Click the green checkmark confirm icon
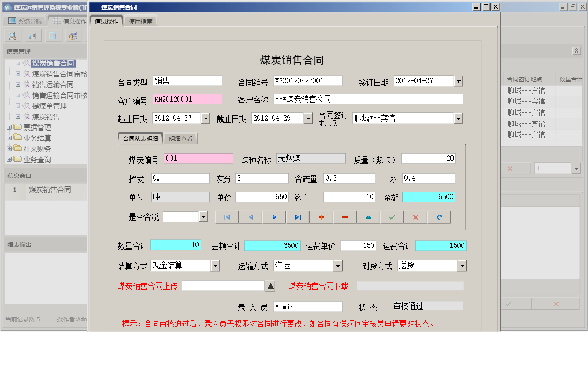The width and height of the screenshot is (588, 375). (391, 217)
